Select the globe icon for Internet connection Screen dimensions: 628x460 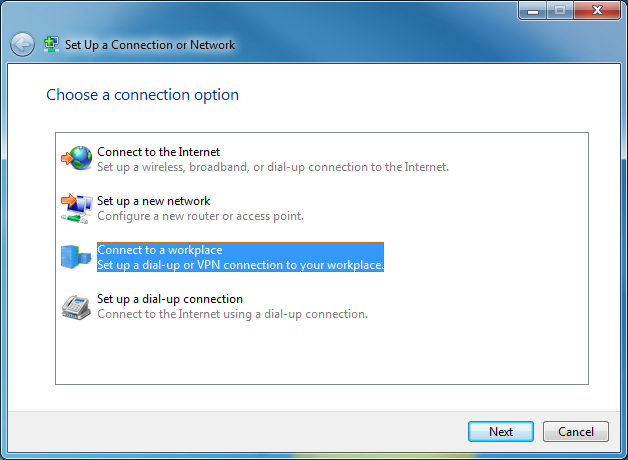pos(76,159)
